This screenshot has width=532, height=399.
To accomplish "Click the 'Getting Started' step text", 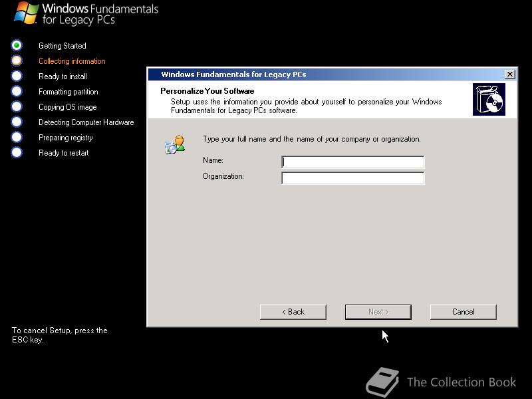I will [63, 46].
